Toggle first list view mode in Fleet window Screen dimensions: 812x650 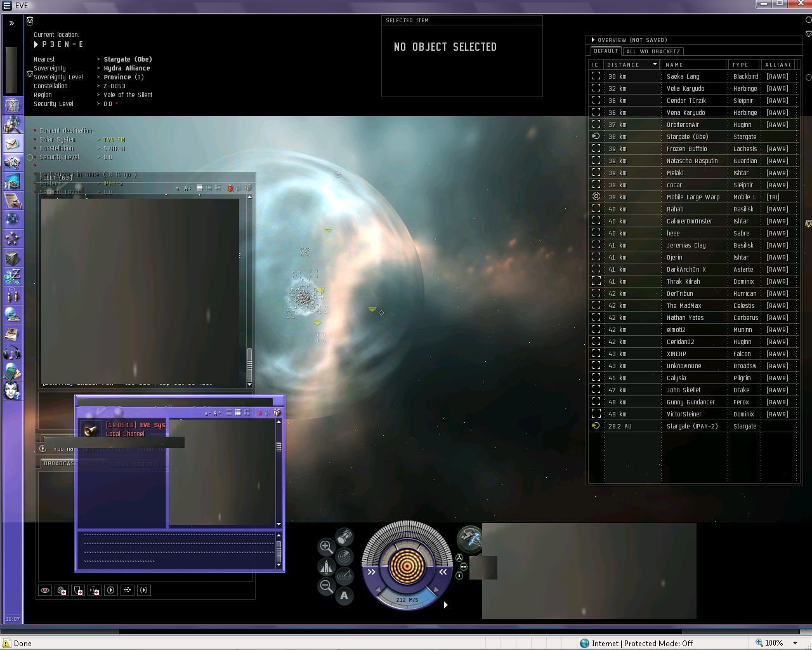[x=199, y=188]
